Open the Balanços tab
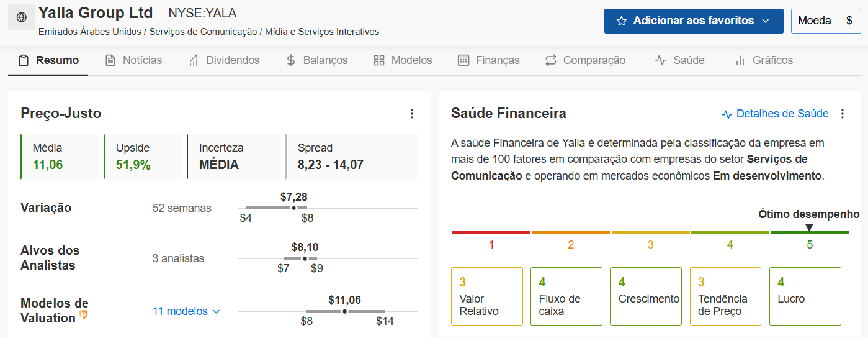Viewport: 868px width, 338px height. (316, 60)
